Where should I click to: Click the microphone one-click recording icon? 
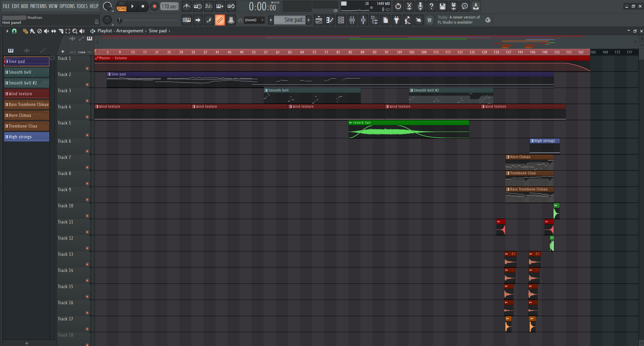click(x=420, y=6)
